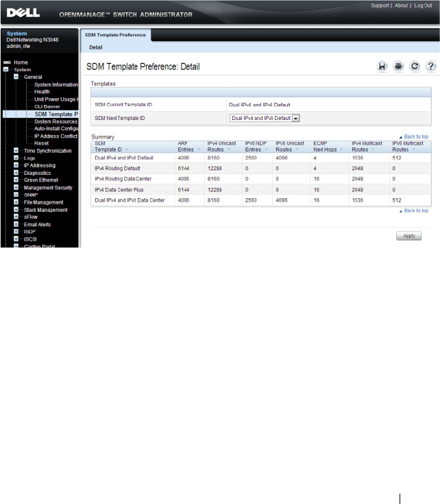Expand the Email Alerts node
The width and height of the screenshot is (440, 504).
(16, 224)
